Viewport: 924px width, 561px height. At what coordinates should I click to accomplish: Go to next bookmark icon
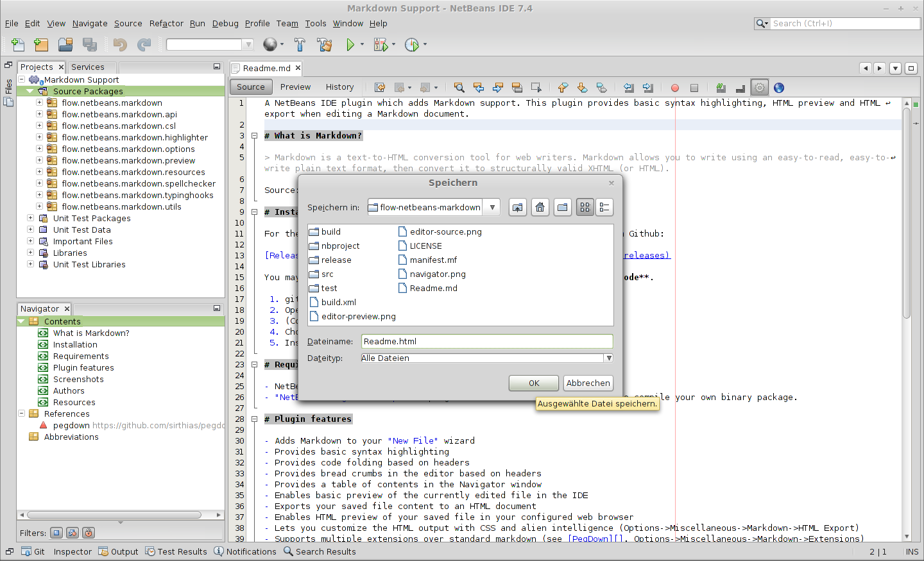[582, 88]
